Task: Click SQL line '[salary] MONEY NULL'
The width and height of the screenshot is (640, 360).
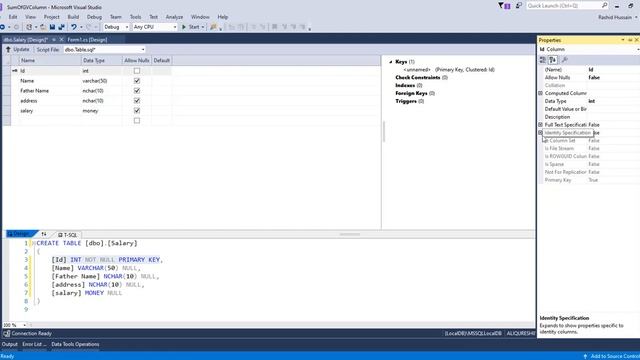Action: click(87, 293)
